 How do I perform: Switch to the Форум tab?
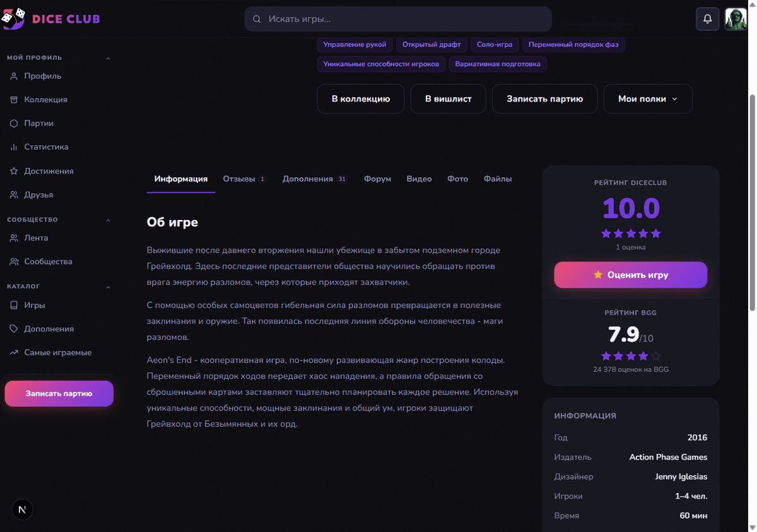377,179
